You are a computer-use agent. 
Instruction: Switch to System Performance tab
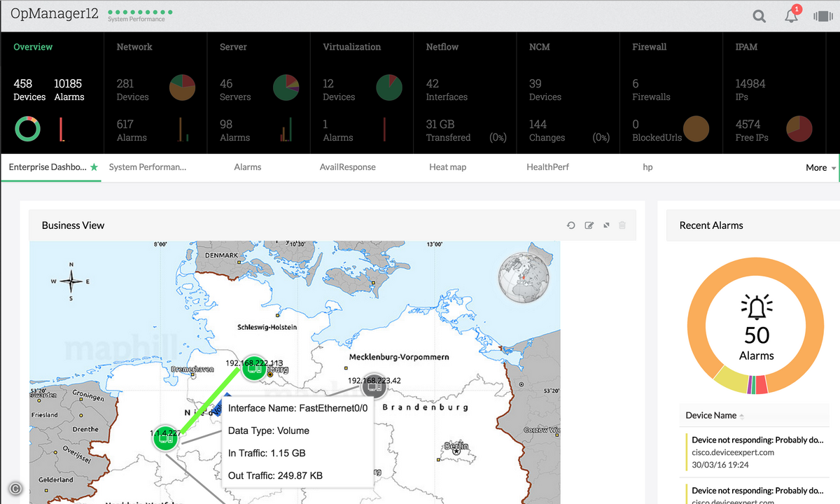point(148,167)
